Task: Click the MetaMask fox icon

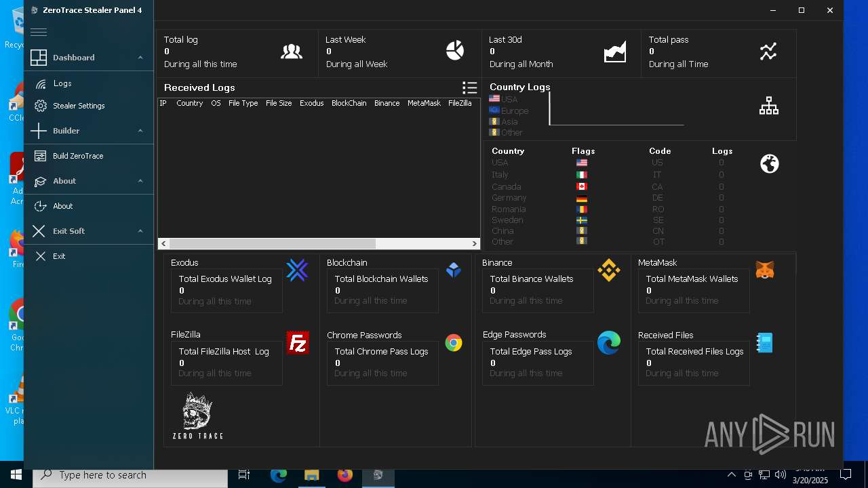Action: [x=765, y=270]
